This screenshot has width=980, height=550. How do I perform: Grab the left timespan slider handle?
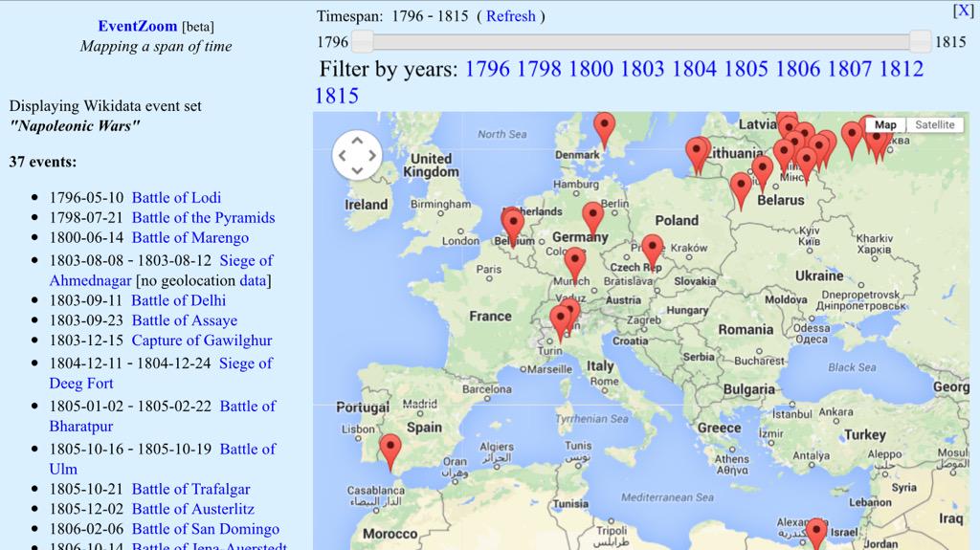[362, 41]
